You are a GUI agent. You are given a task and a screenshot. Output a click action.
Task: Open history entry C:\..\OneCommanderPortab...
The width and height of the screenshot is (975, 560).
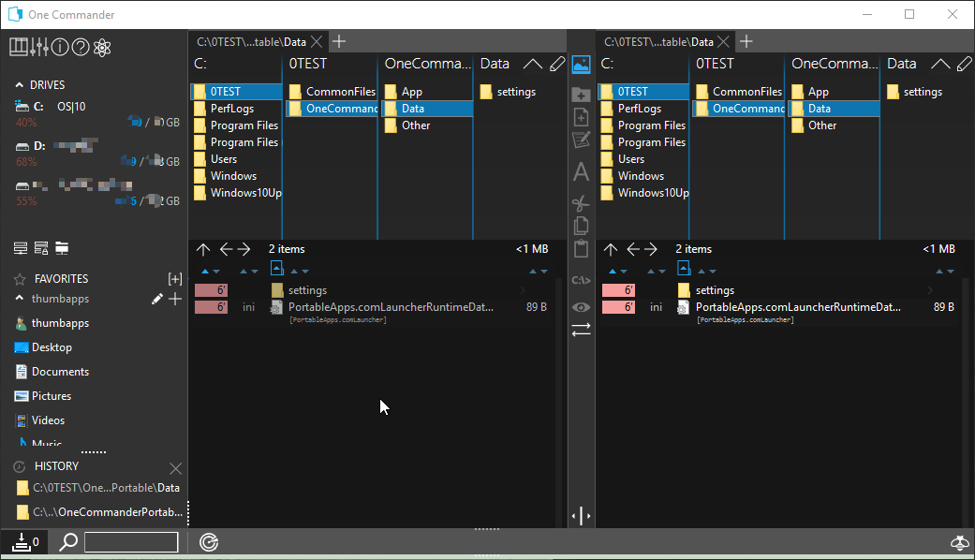pos(99,512)
